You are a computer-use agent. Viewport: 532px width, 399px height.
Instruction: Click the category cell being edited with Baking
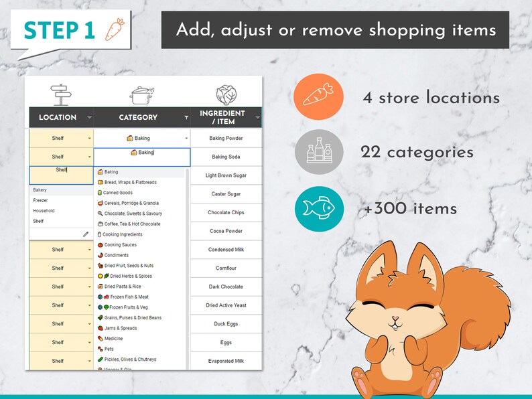(142, 157)
